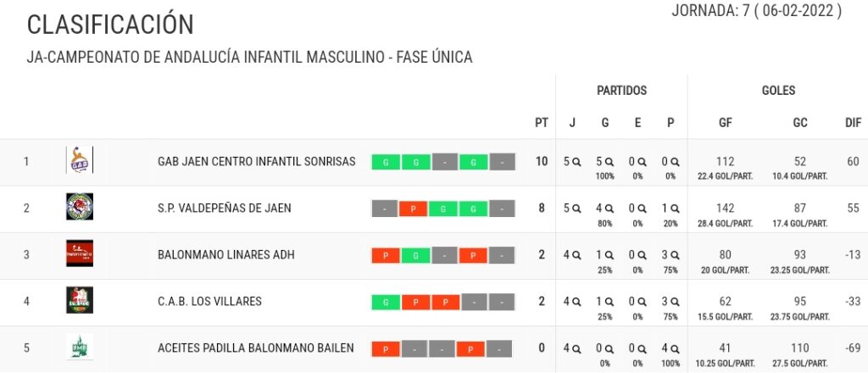Screen dimensions: 868x373
Task: Click GAB Jaen team logo
Action: (x=79, y=160)
